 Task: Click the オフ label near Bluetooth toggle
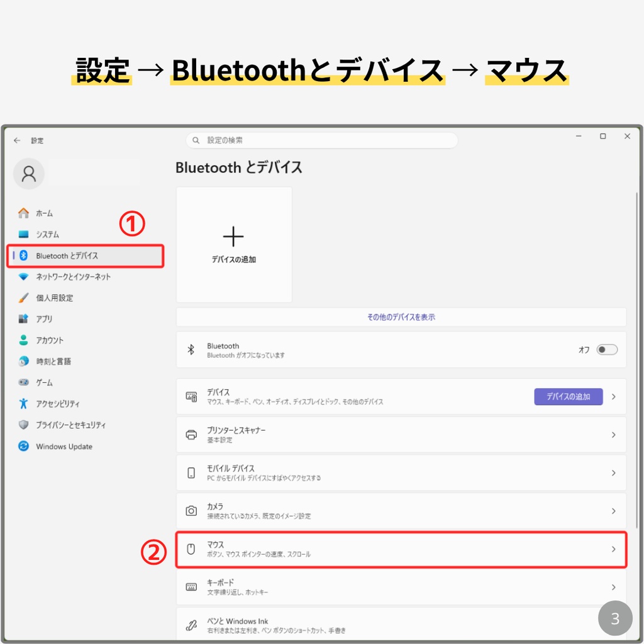pos(584,350)
